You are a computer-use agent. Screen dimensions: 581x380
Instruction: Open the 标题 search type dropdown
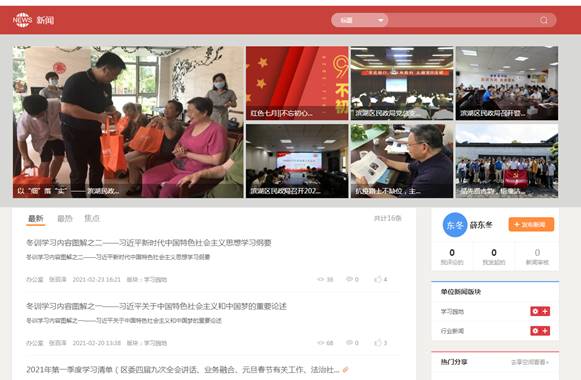click(x=360, y=20)
